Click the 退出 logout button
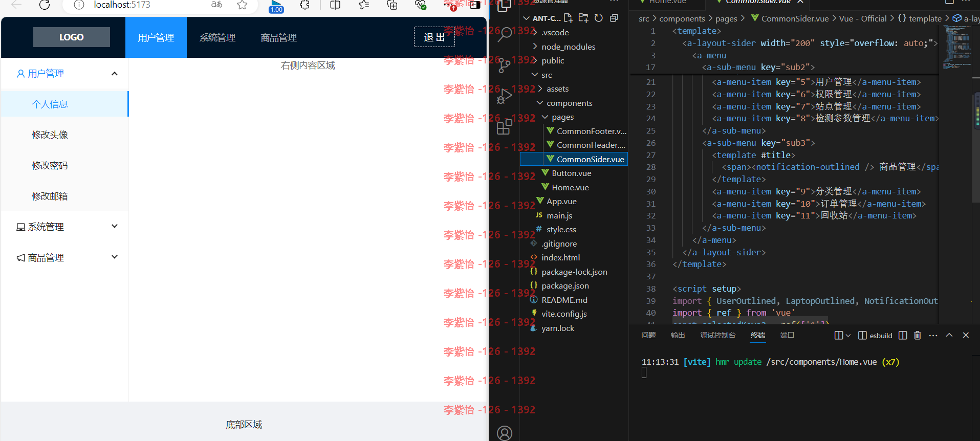 (x=434, y=37)
